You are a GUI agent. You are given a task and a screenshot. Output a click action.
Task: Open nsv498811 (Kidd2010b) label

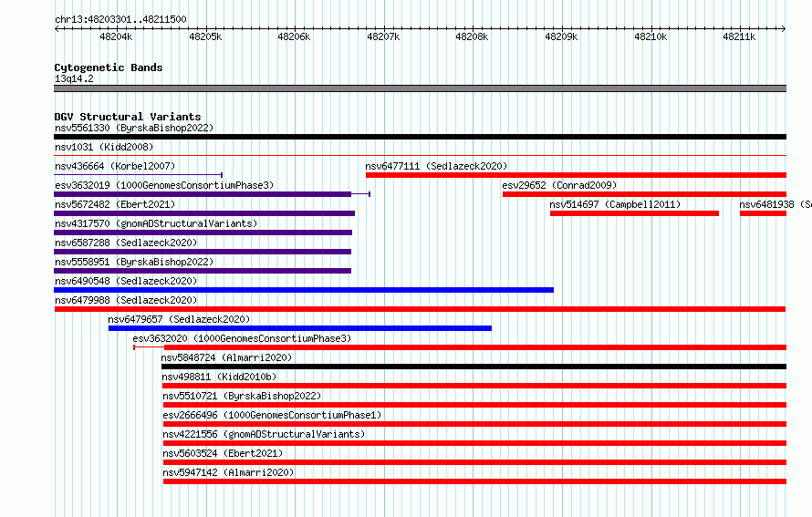(219, 377)
